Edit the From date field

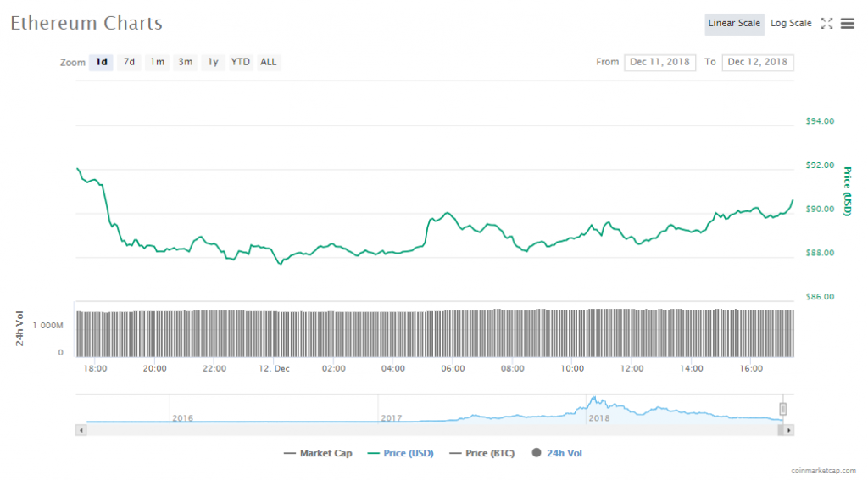pyautogui.click(x=659, y=62)
